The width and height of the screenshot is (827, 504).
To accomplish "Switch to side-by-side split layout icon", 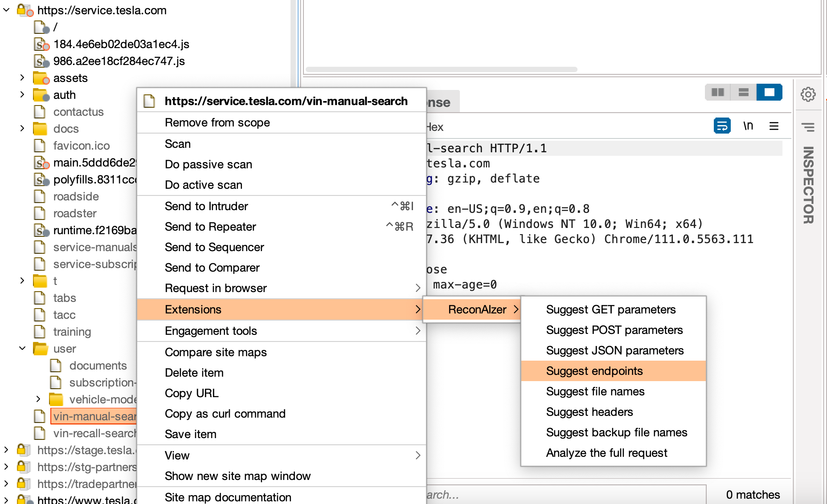I will pyautogui.click(x=718, y=92).
